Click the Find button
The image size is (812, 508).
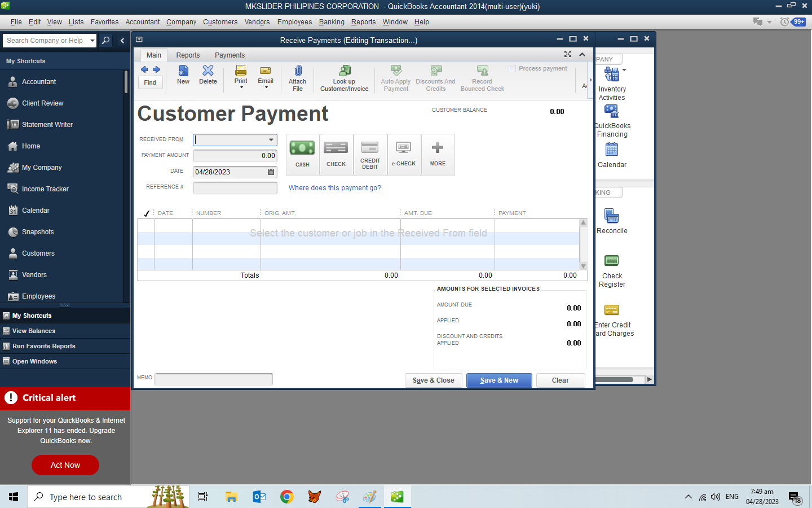[x=150, y=82]
